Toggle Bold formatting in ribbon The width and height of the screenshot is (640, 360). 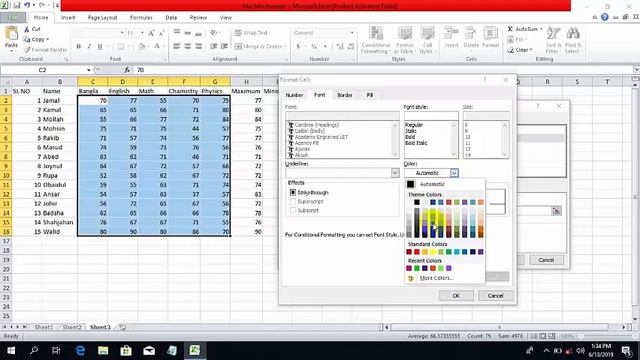pyautogui.click(x=78, y=47)
